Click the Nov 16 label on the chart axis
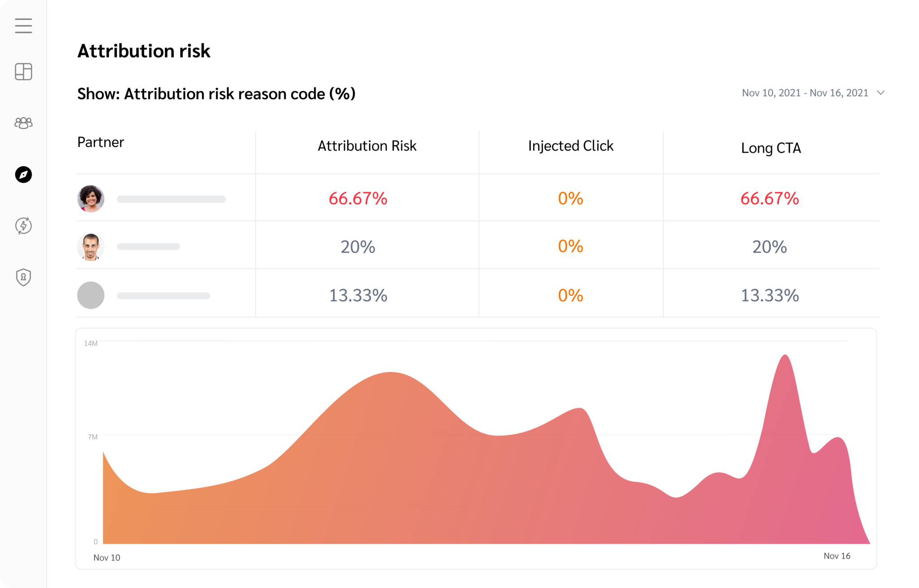Viewport: 919px width, 588px height. [x=838, y=556]
